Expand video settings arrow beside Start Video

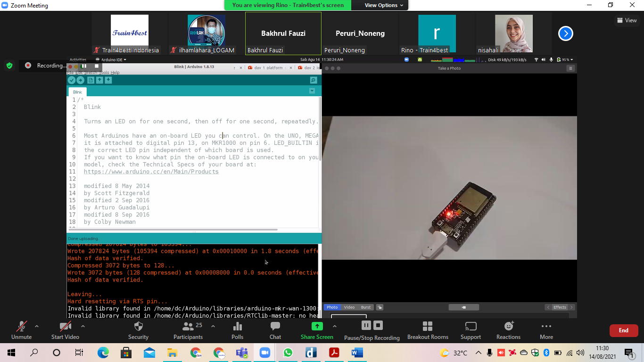tap(83, 326)
